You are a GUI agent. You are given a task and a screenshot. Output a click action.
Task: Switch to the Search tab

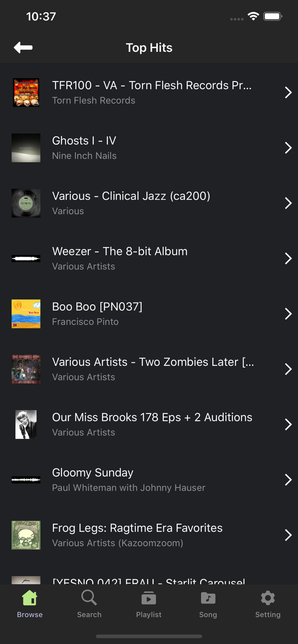coord(89,603)
